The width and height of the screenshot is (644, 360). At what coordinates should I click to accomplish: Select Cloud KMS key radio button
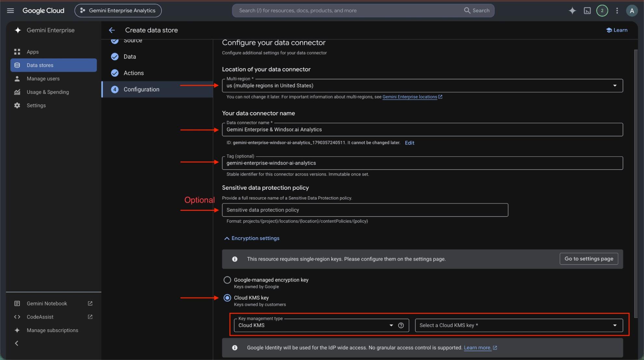pos(227,298)
